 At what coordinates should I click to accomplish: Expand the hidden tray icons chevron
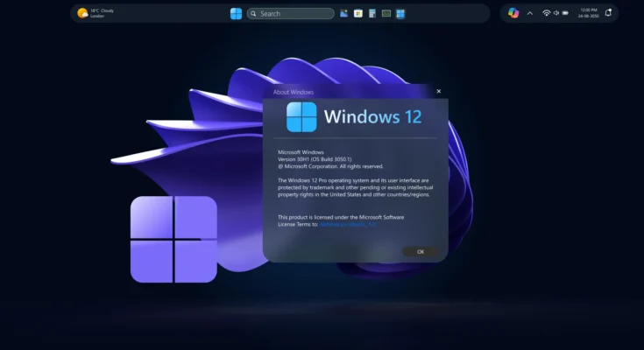pyautogui.click(x=530, y=13)
